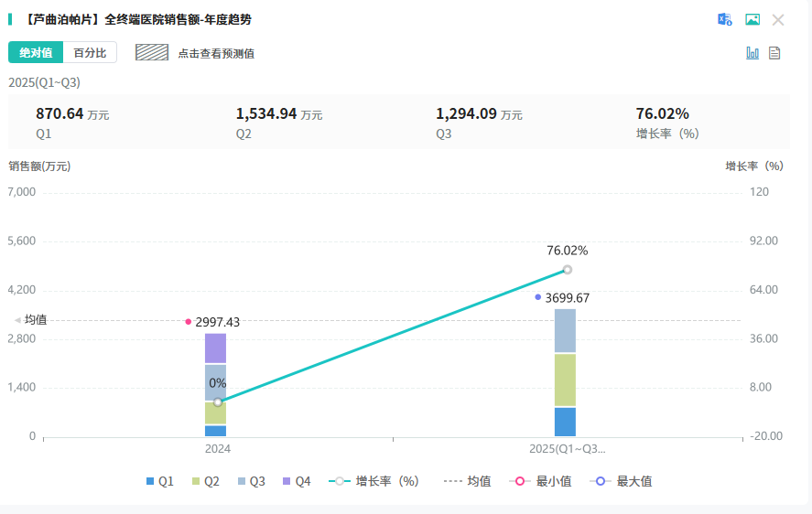This screenshot has width=812, height=514.
Task: Click the 76.02% growth rate point
Action: [568, 270]
